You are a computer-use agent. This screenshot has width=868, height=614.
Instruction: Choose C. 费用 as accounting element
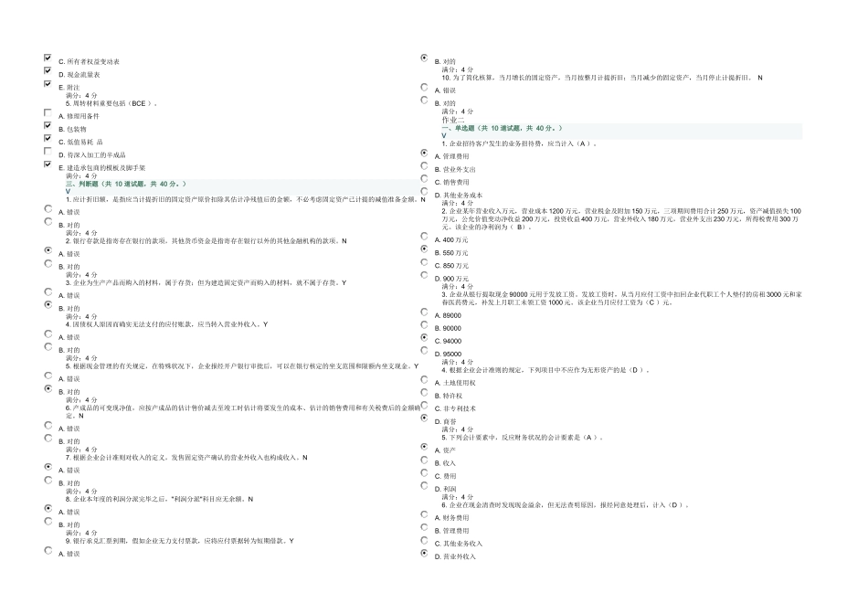[x=424, y=472]
